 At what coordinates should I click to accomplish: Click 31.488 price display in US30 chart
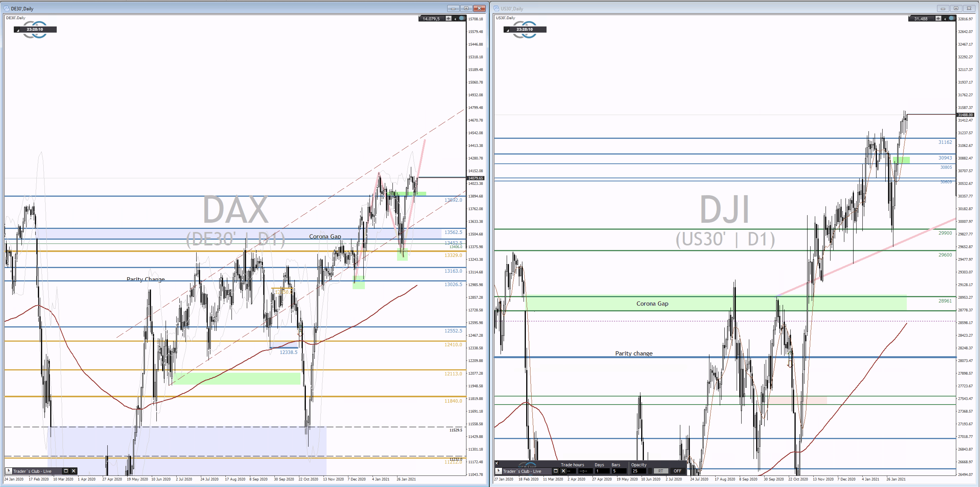(x=921, y=19)
